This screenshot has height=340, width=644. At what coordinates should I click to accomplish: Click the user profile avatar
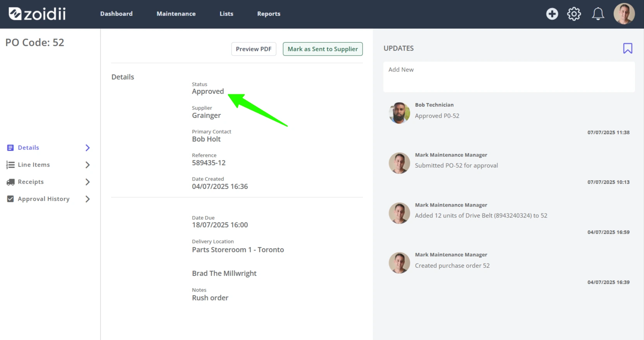click(x=624, y=14)
